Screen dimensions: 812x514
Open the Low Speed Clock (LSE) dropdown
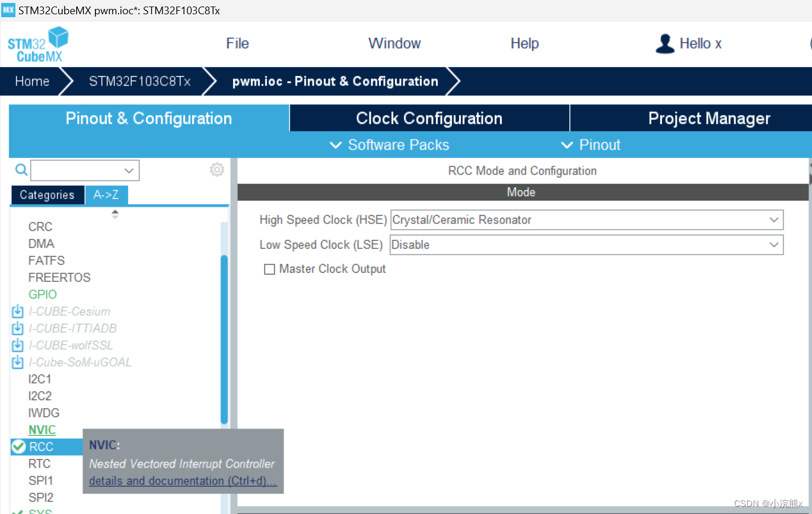[x=587, y=245]
